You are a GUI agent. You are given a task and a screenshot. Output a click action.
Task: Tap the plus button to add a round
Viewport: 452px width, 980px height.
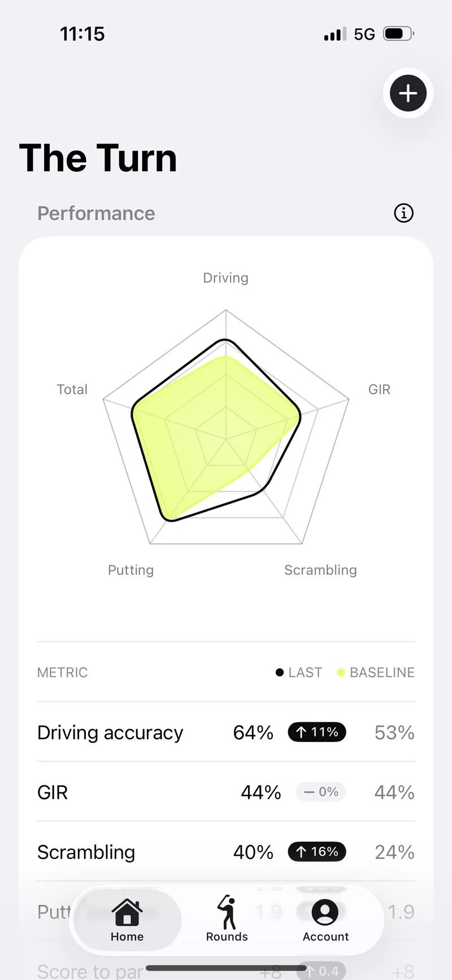point(408,93)
